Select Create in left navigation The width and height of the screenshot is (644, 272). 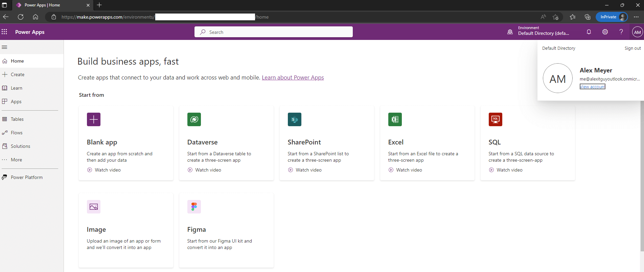tap(32, 74)
